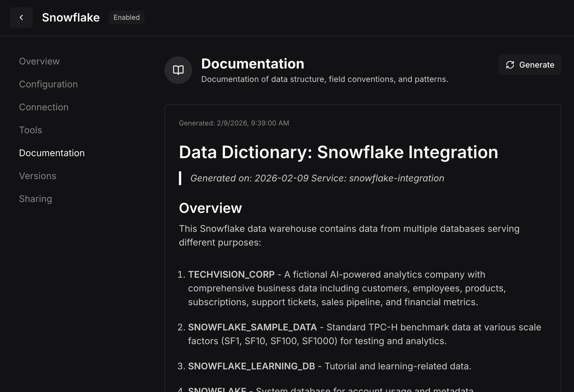Click SNOWFLAKE_LEARNING_DB list entry
This screenshot has height=392, width=574.
point(251,366)
